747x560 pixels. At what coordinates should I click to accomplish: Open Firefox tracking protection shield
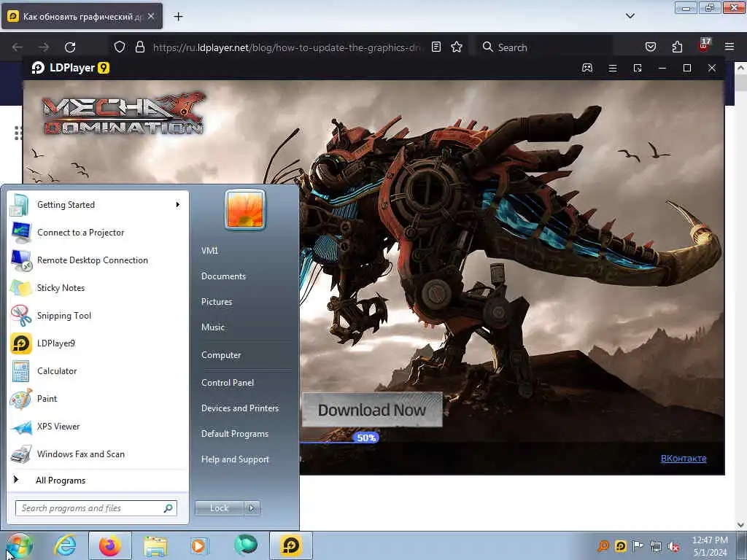120,47
